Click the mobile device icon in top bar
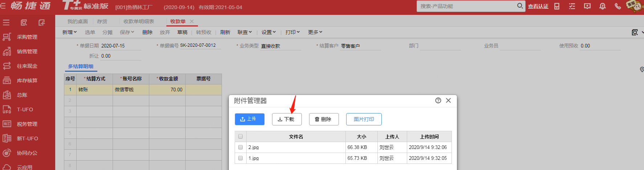 (557, 6)
